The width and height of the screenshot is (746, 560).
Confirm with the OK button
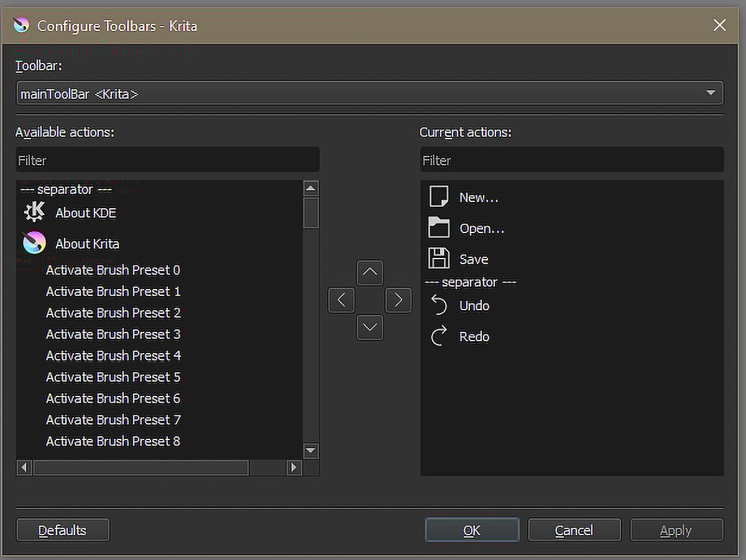tap(472, 530)
